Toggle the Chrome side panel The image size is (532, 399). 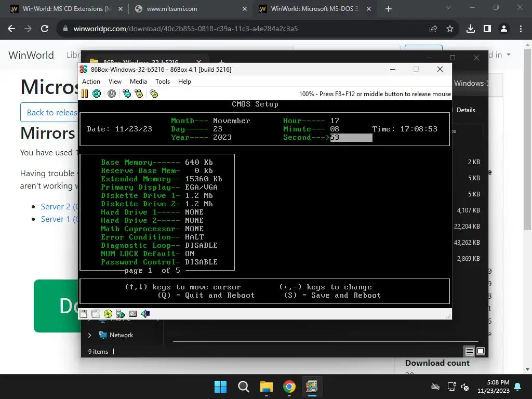(x=487, y=29)
